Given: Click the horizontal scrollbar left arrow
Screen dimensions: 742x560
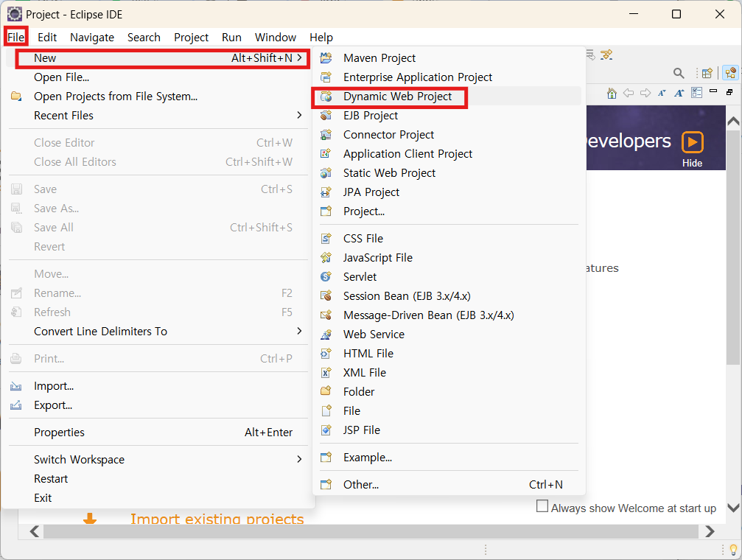Looking at the screenshot, I should coord(35,531).
